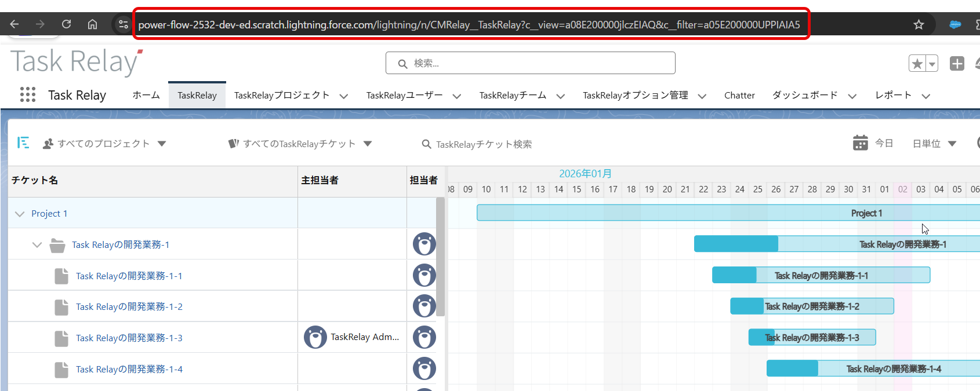This screenshot has height=391, width=980.
Task: Jump to today with 今日 button
Action: point(884,143)
